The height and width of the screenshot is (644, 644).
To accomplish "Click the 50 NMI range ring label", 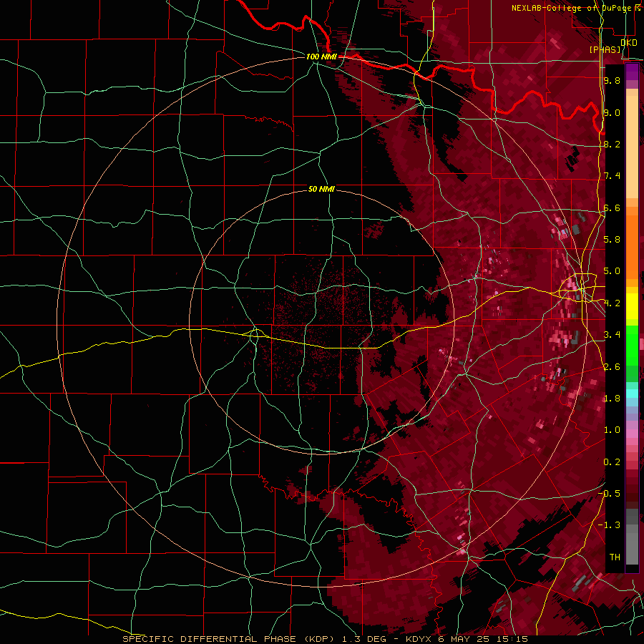I will [321, 189].
